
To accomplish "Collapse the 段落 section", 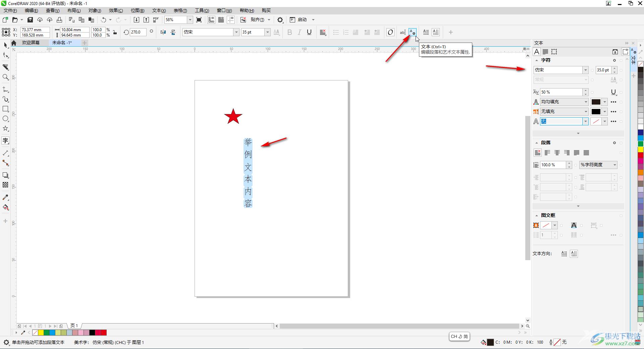I will 537,143.
